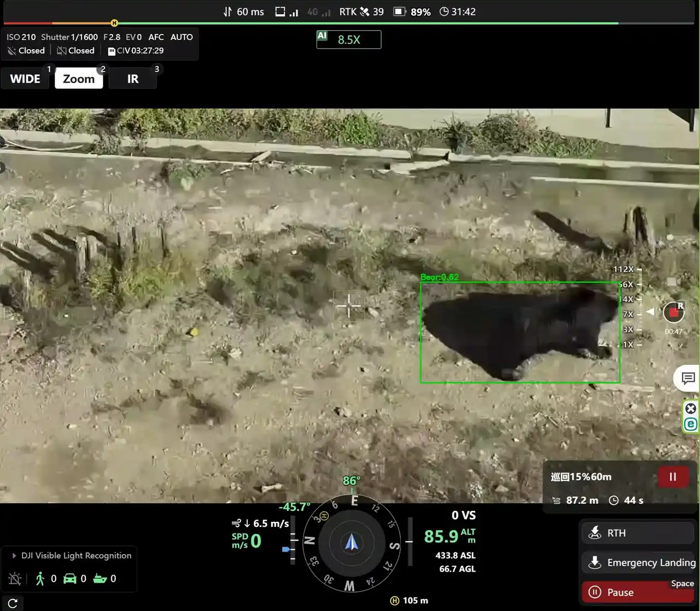Open the chat message panel icon

687,378
